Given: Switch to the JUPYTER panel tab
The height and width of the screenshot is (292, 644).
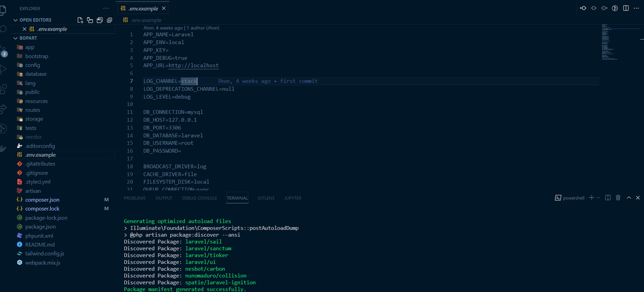Looking at the screenshot, I should (x=293, y=198).
